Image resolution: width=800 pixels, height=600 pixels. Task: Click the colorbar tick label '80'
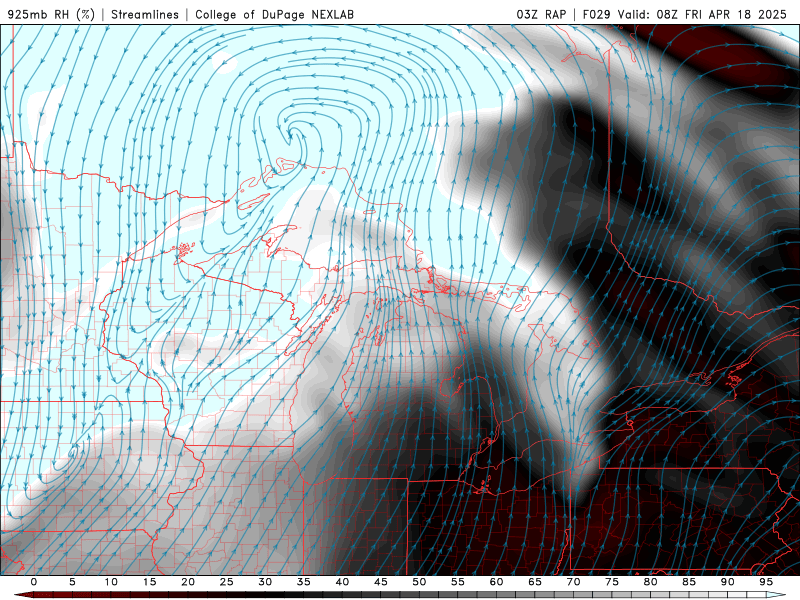650,582
